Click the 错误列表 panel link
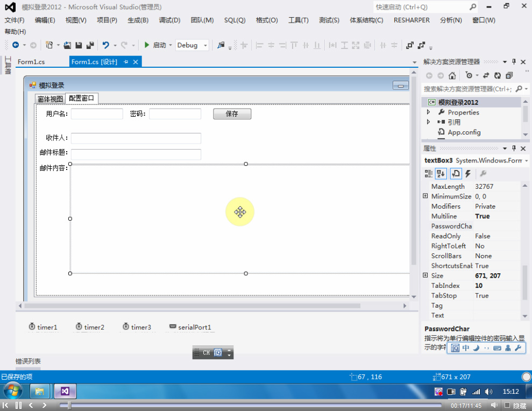The height and width of the screenshot is (411, 532). click(28, 362)
